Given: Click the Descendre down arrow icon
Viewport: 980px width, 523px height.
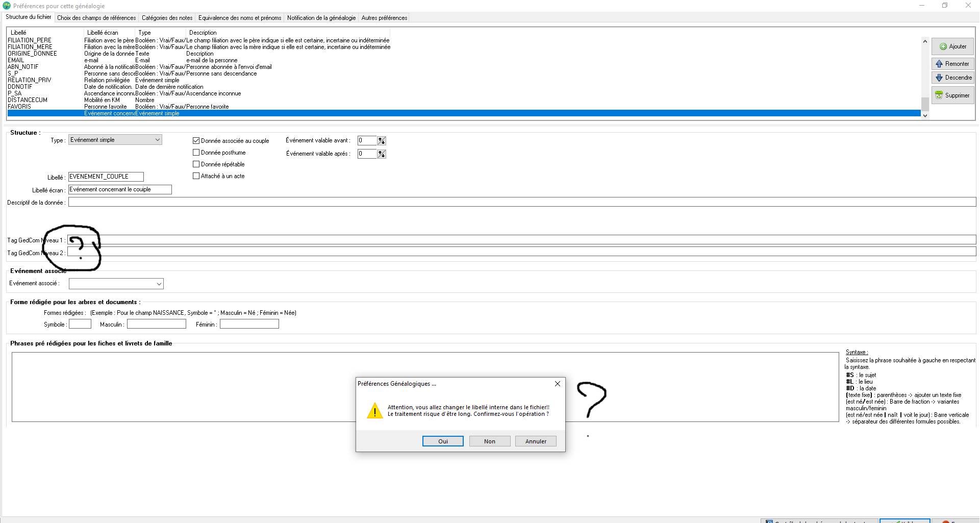Looking at the screenshot, I should click(x=939, y=78).
